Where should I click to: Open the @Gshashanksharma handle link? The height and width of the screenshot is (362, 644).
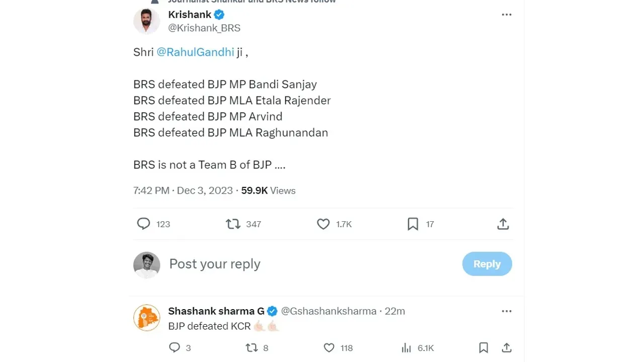(x=329, y=311)
